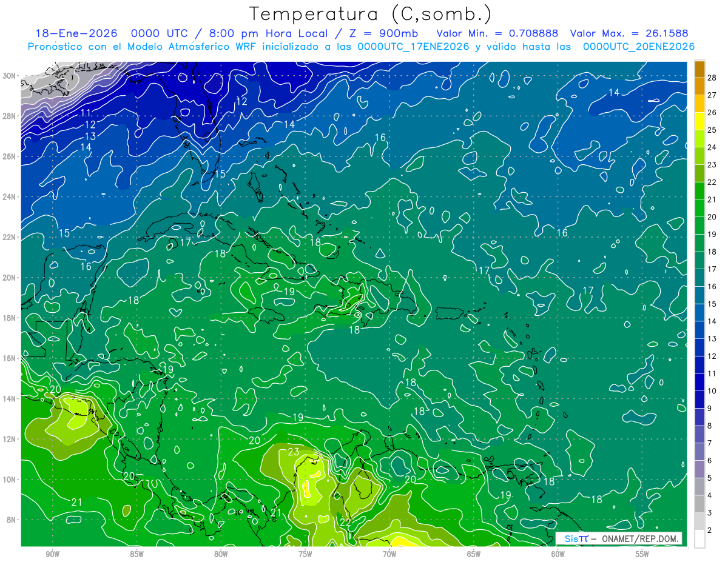Click the "Sis" logo text in the credit box
Screen dimensions: 728x562
[x=571, y=538]
